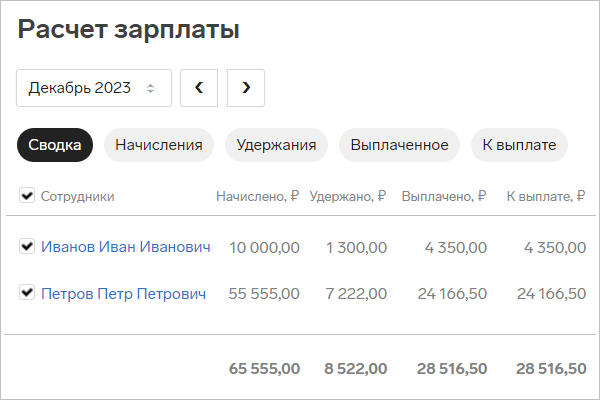Screen dimensions: 600x400
Task: Open employee Иванов Иван Иванович link
Action: click(x=126, y=247)
